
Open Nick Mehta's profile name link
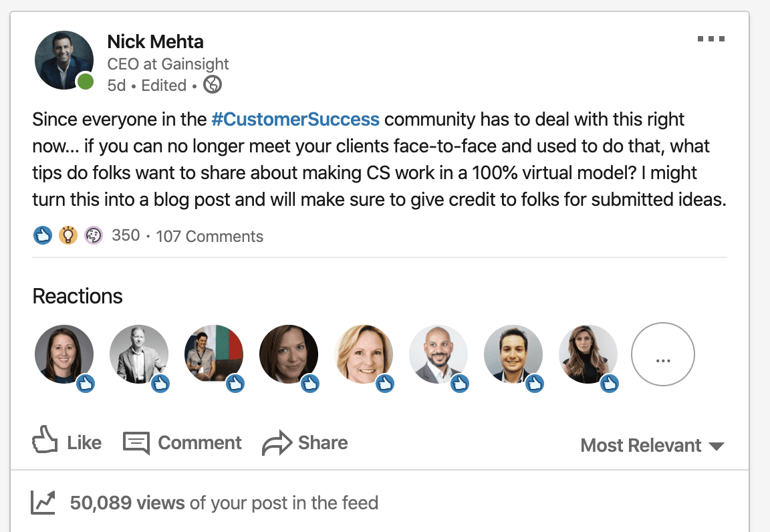155,41
